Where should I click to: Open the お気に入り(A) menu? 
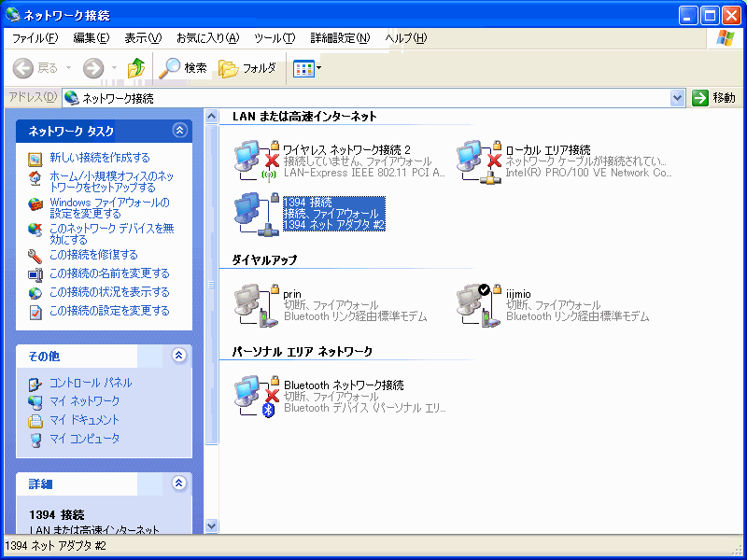pos(207,38)
